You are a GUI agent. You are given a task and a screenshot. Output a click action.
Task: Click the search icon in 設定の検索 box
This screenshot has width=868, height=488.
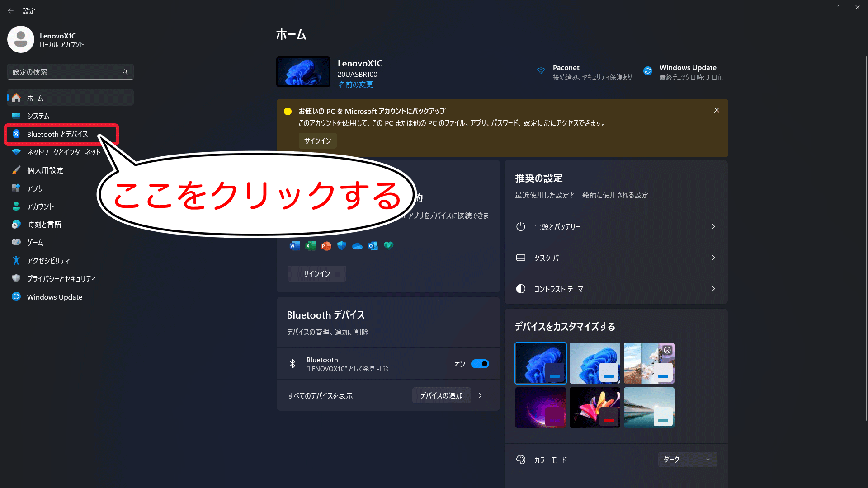point(125,71)
